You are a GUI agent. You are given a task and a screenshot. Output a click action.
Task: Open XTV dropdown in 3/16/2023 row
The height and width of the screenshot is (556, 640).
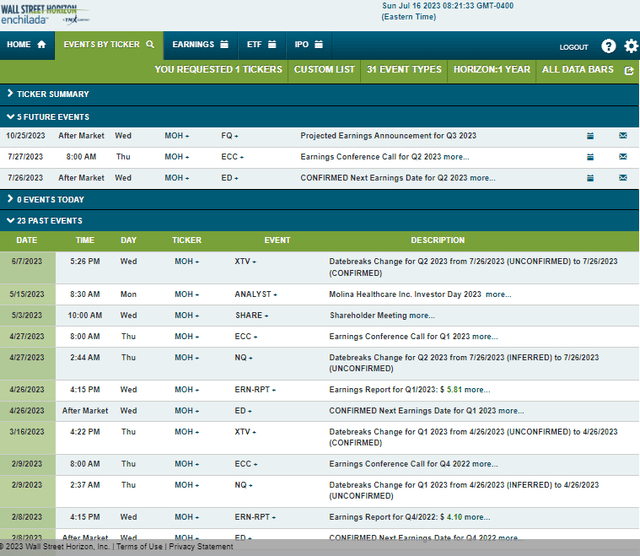point(245,432)
